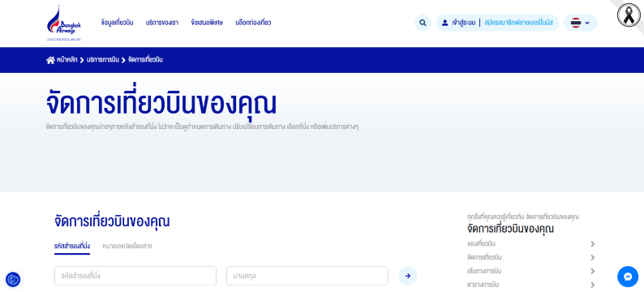Open เส้นทางการบิน sidebar link
Viewport: 644px width, 292px height.
click(484, 271)
